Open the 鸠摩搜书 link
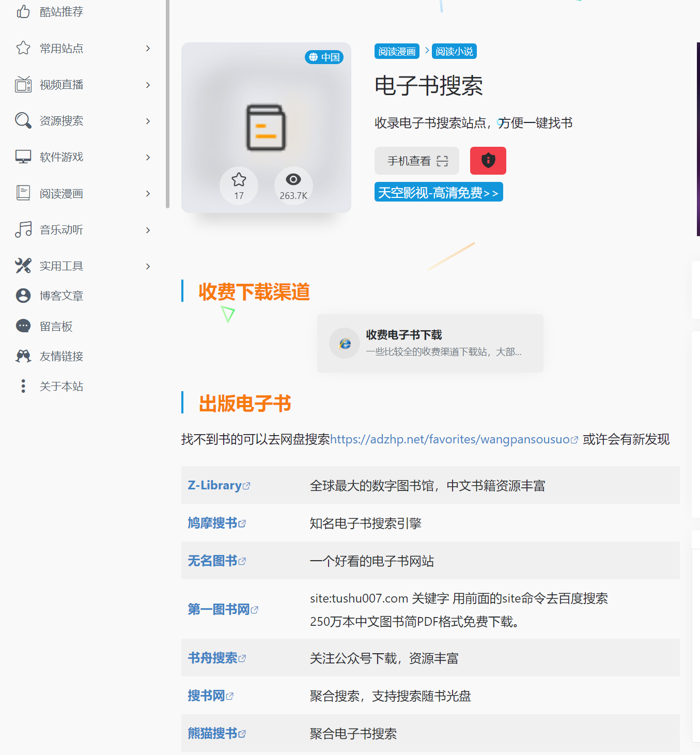The image size is (700, 755). pyautogui.click(x=212, y=523)
